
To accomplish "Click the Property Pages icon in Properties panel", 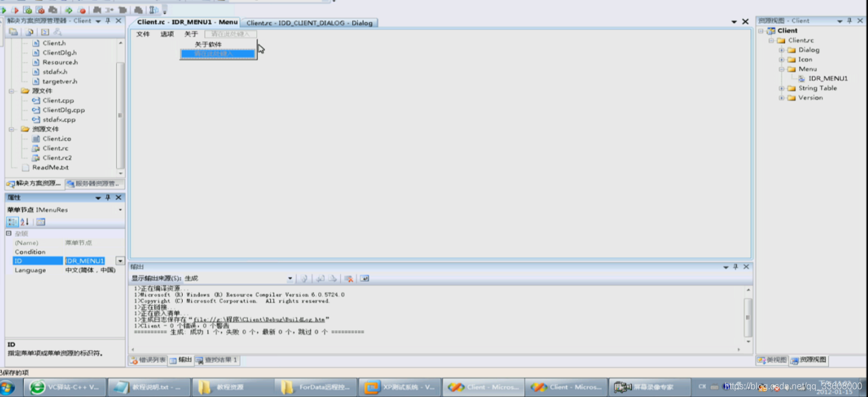I will [x=41, y=222].
